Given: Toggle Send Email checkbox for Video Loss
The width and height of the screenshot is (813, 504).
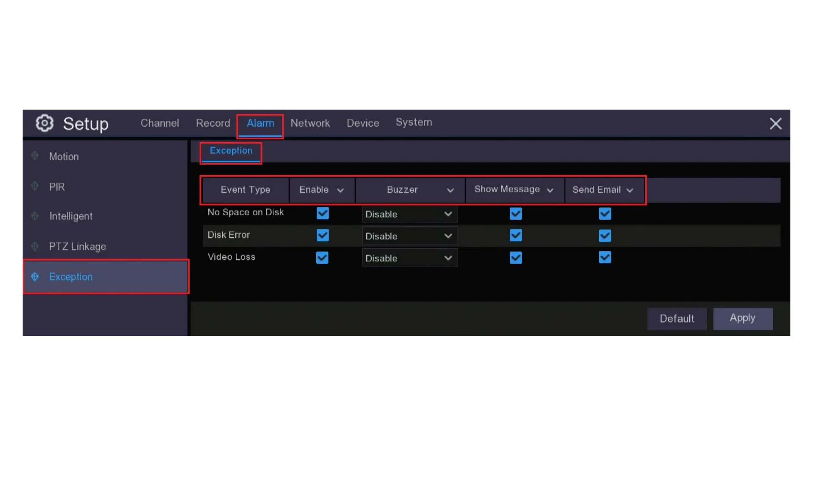Looking at the screenshot, I should 605,257.
